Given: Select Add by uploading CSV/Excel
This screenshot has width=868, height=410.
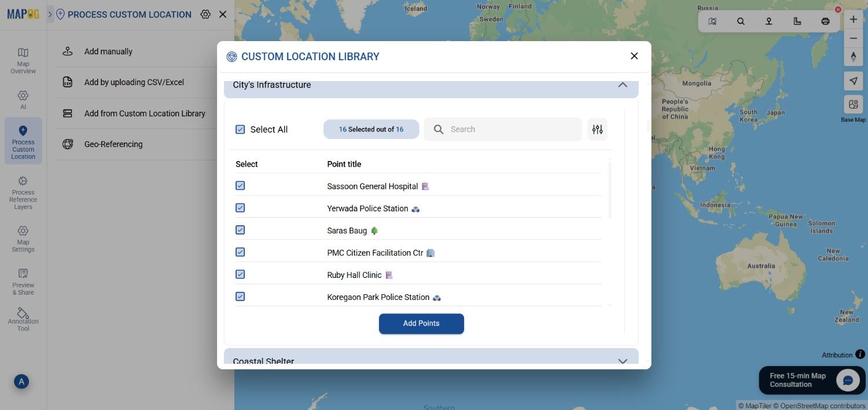Looking at the screenshot, I should click(134, 82).
